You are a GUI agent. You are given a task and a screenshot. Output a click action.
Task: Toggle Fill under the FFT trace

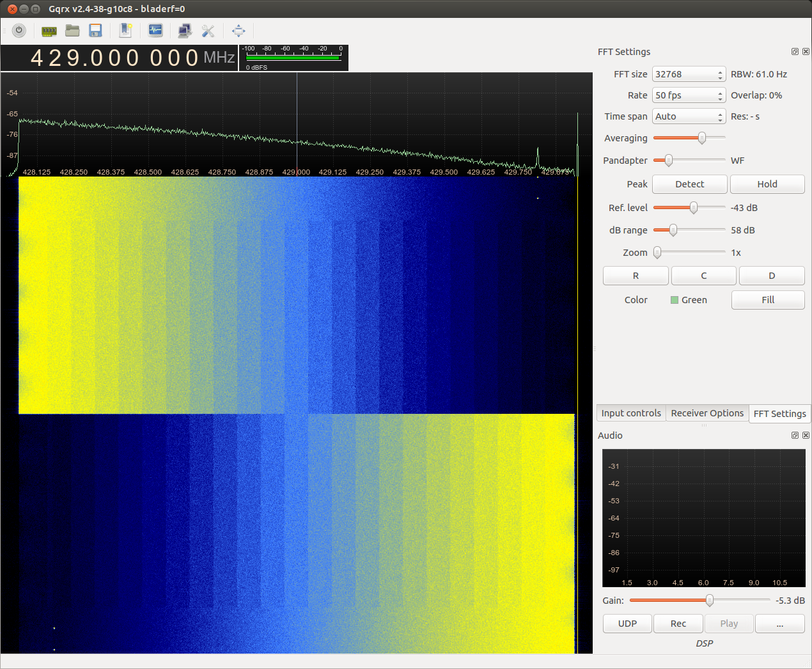pyautogui.click(x=767, y=300)
